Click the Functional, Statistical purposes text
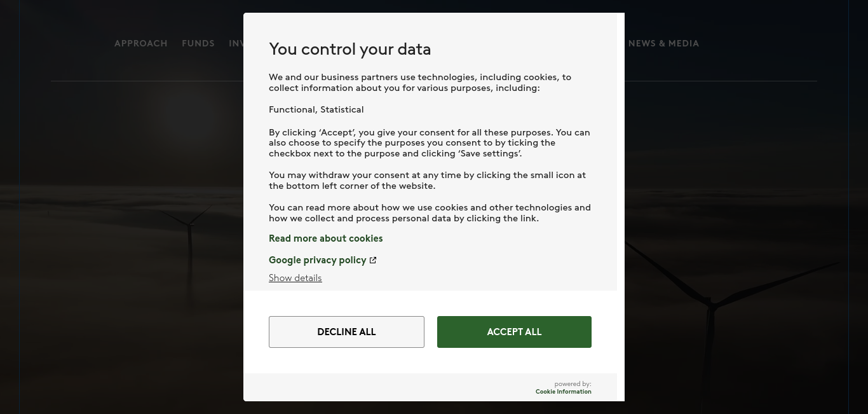Viewport: 868px width, 414px height. (316, 109)
